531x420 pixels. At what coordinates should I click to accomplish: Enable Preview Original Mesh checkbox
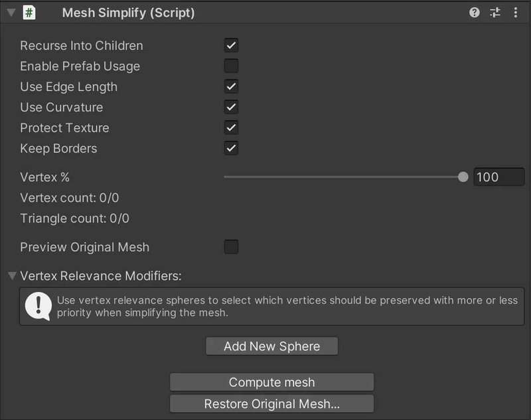(x=231, y=247)
